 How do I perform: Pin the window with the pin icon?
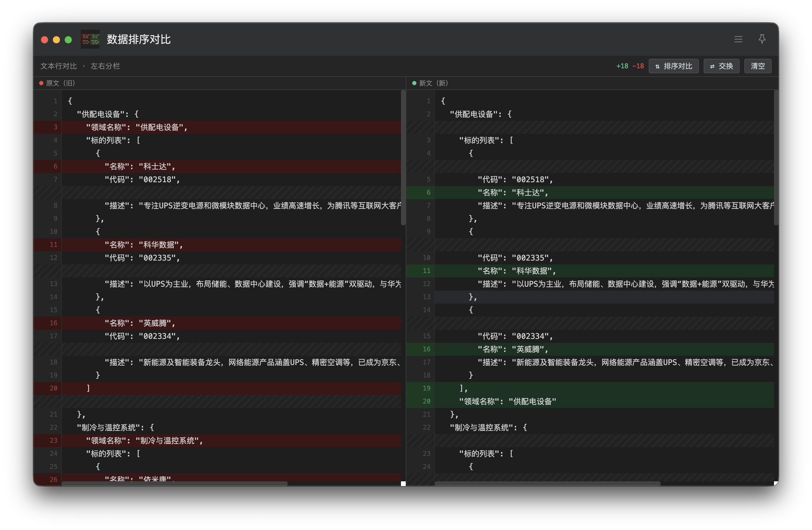[762, 39]
